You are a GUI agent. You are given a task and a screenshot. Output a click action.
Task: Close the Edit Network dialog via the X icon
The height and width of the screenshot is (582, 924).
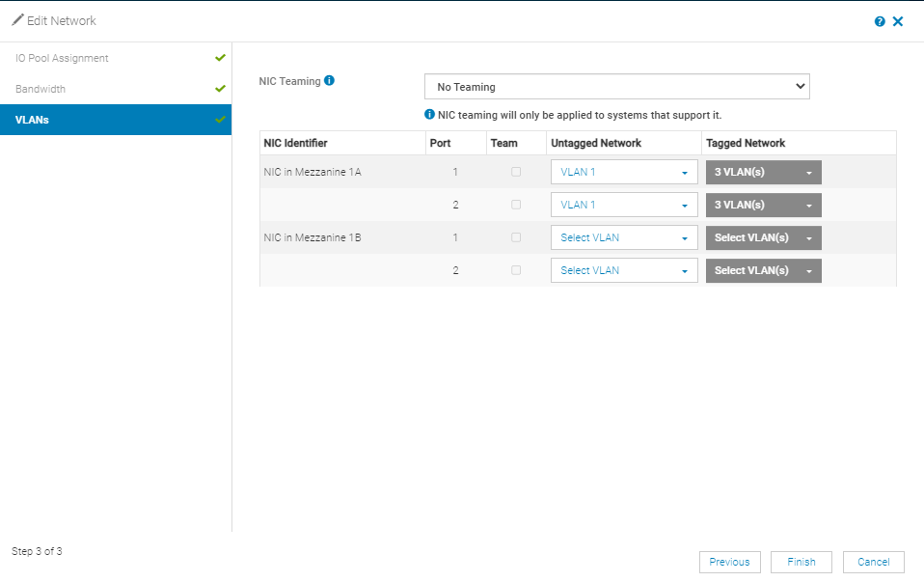(898, 20)
